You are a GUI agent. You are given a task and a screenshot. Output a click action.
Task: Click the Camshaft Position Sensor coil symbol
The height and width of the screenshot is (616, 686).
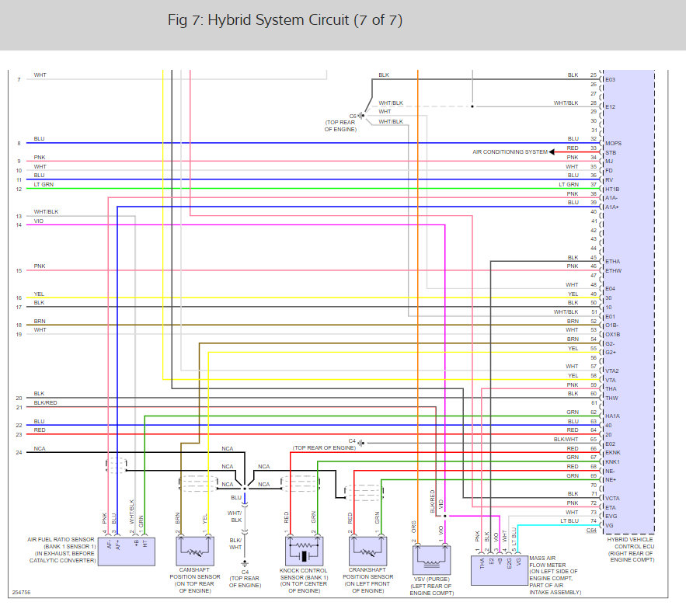[195, 552]
